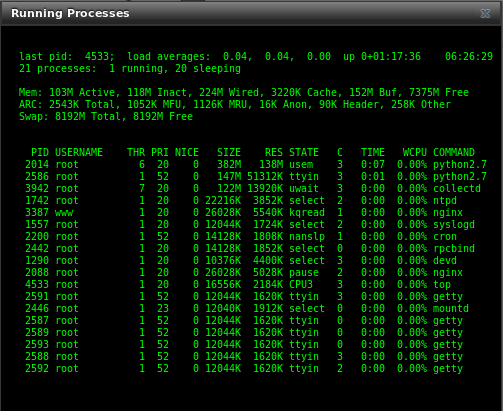Select the mountd process row
Image resolution: width=503 pixels, height=411 pixels.
pos(247,308)
